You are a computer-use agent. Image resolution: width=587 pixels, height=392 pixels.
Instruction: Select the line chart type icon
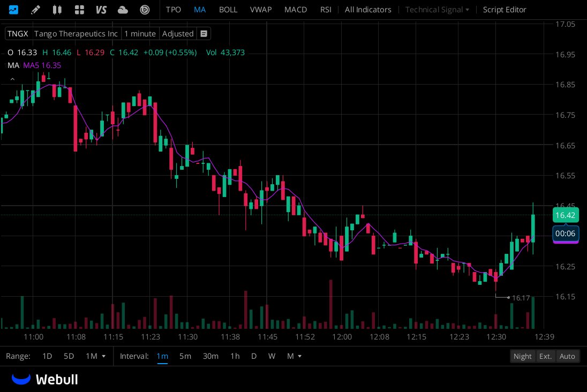coord(13,9)
